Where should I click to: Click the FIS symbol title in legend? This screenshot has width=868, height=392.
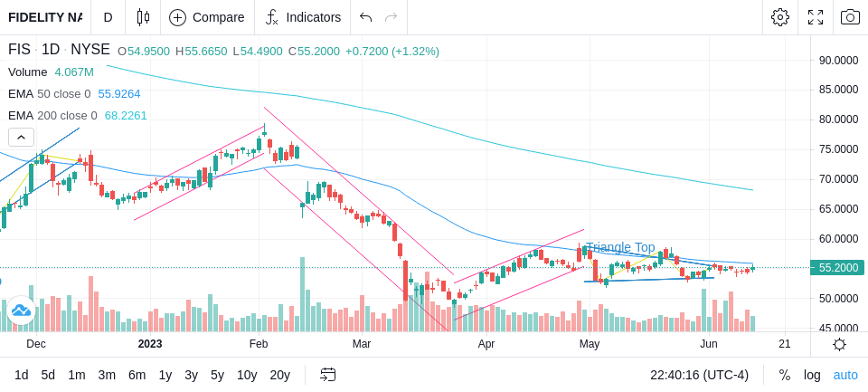coord(19,50)
